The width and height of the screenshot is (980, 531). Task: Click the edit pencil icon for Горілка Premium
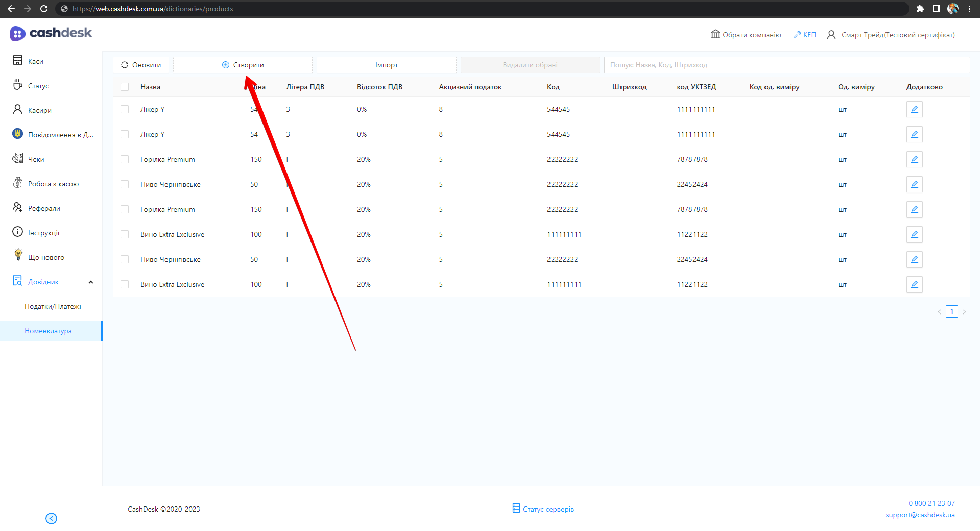coord(914,159)
